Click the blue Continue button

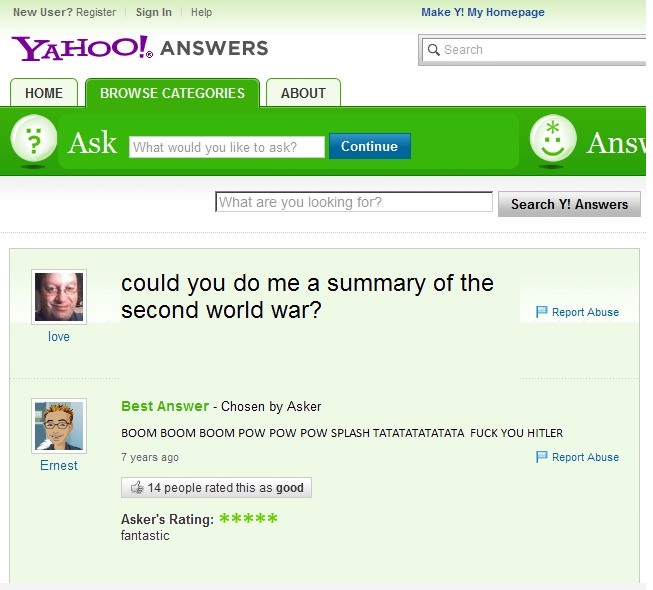point(370,146)
